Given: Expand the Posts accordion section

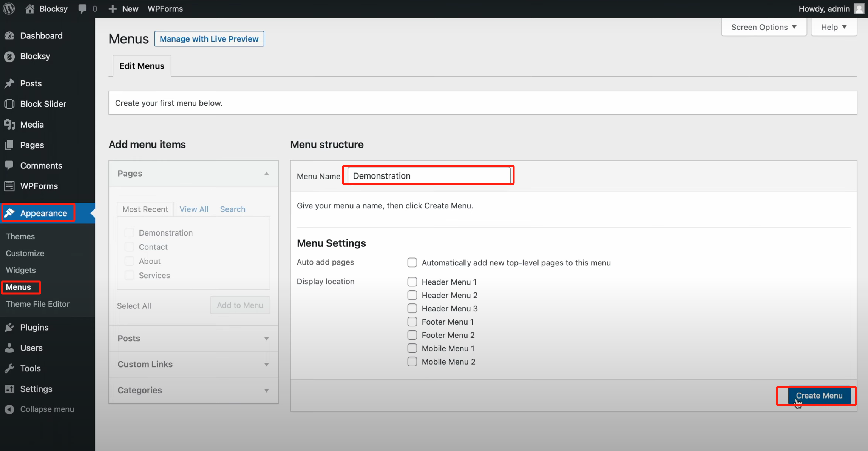Looking at the screenshot, I should point(193,339).
